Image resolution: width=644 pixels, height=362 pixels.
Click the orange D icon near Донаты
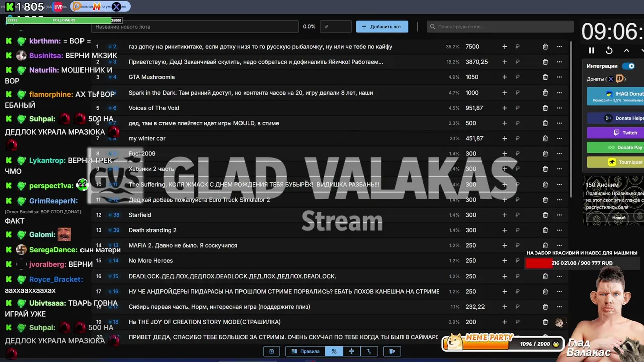[x=620, y=79]
